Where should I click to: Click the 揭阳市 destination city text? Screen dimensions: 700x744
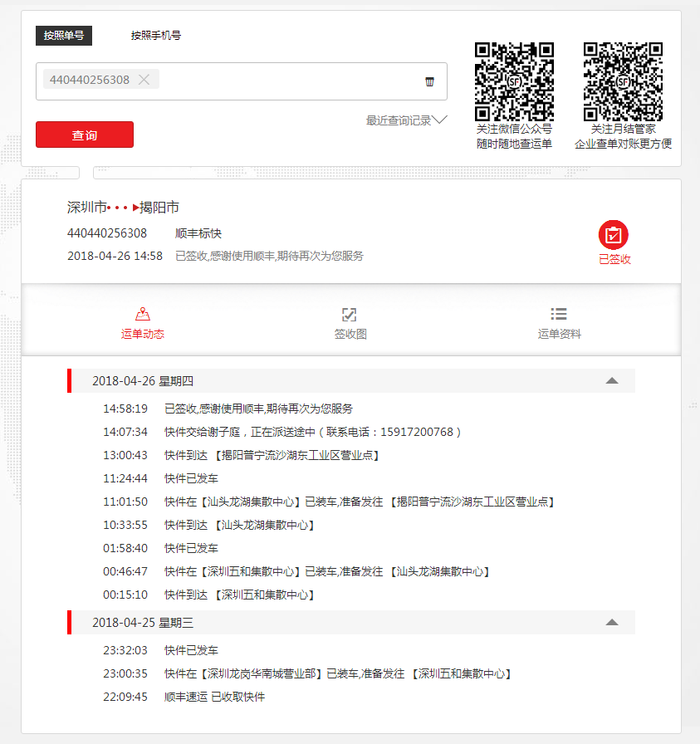pos(159,208)
